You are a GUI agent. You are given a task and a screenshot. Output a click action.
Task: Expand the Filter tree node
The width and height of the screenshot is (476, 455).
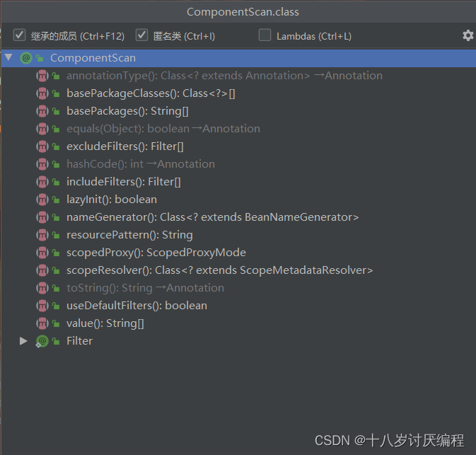pos(23,341)
